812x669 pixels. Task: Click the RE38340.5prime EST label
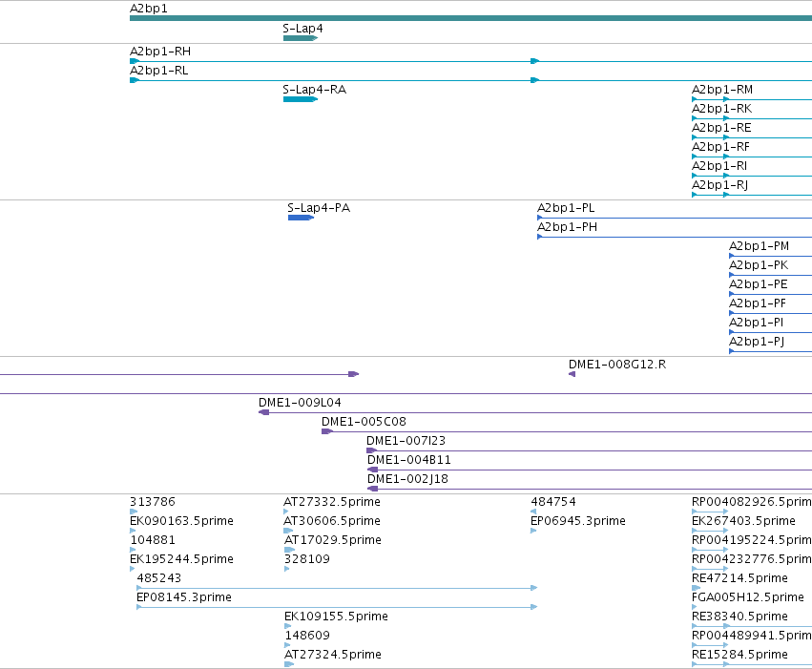(740, 617)
